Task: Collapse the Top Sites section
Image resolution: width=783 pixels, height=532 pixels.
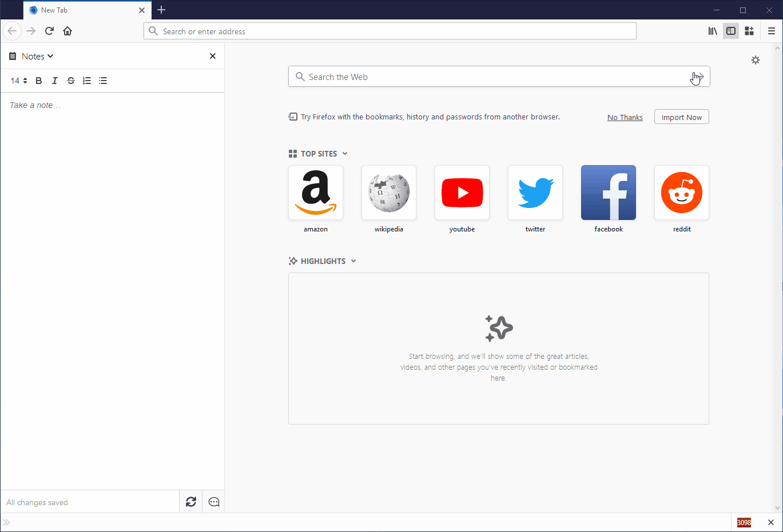Action: 344,153
